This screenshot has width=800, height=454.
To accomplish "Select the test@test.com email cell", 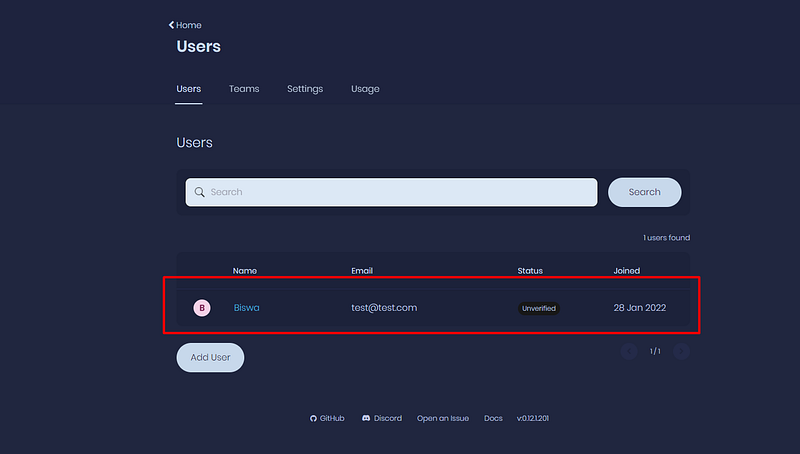I will click(x=384, y=308).
